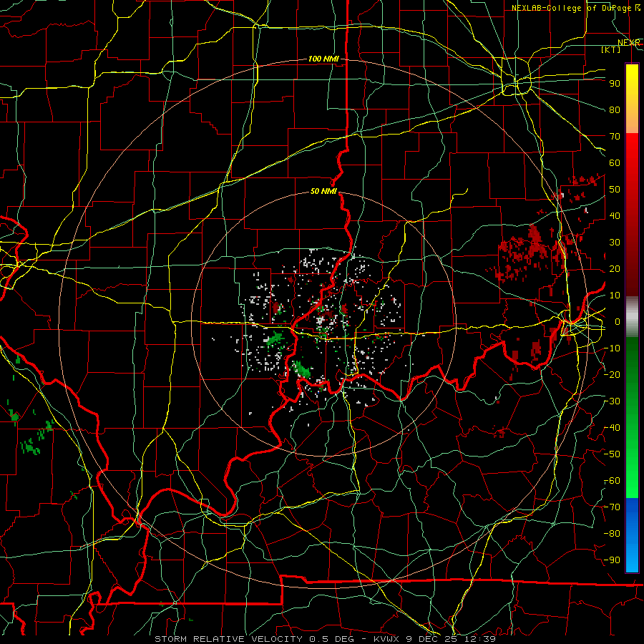Click the 0 value on the velocity scale

618,322
